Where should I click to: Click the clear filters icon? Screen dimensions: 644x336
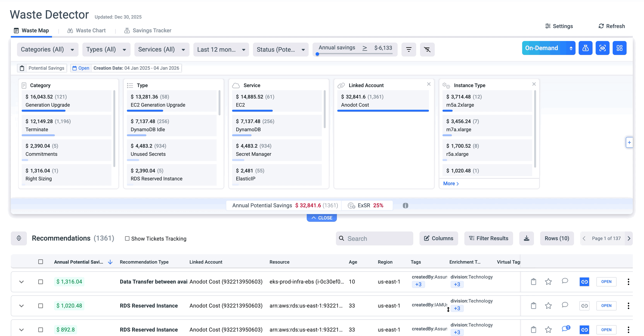click(427, 49)
